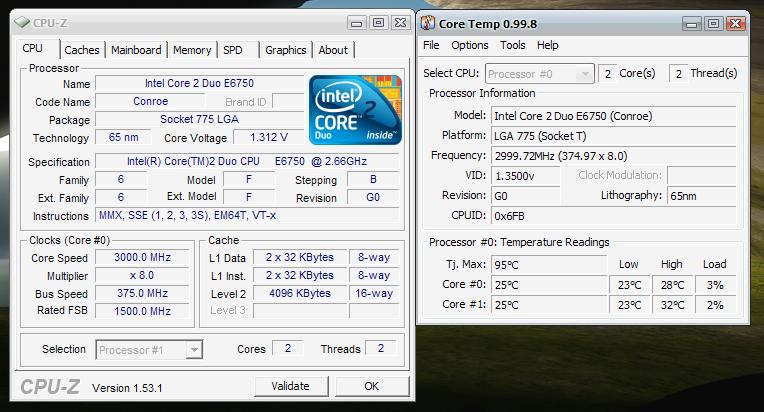Click the Package value Socket 775 LGA
This screenshot has width=764, height=412.
coord(199,119)
